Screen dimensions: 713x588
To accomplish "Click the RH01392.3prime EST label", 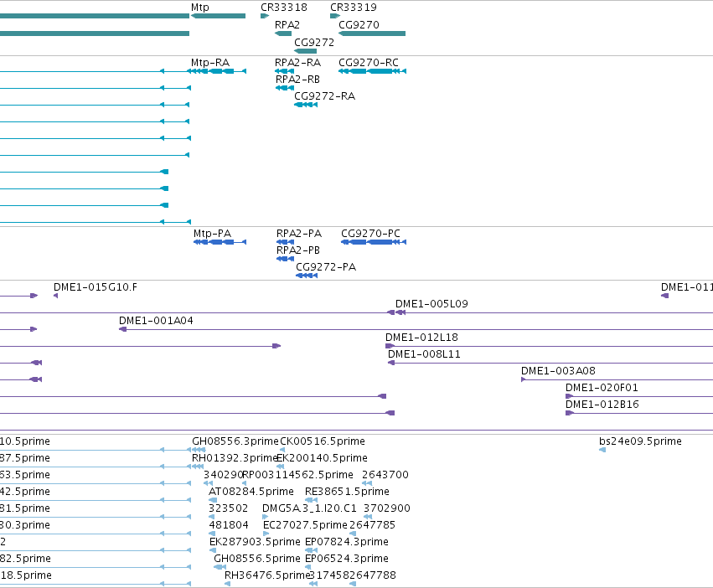I will [x=235, y=458].
